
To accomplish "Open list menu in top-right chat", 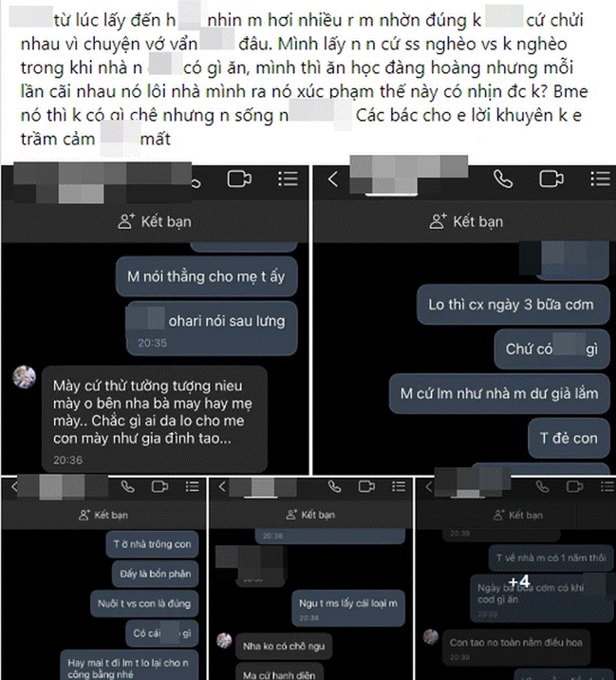I will [x=601, y=179].
